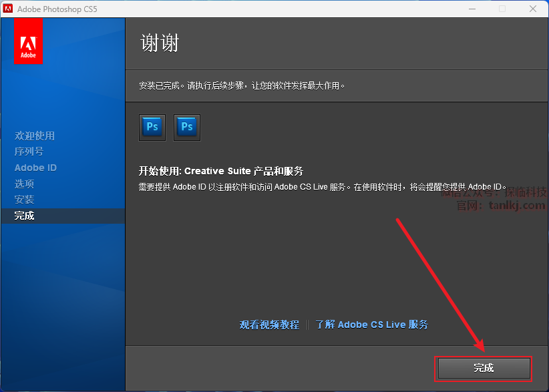Open the 观看视频教程 link
549x392 pixels.
click(x=269, y=325)
